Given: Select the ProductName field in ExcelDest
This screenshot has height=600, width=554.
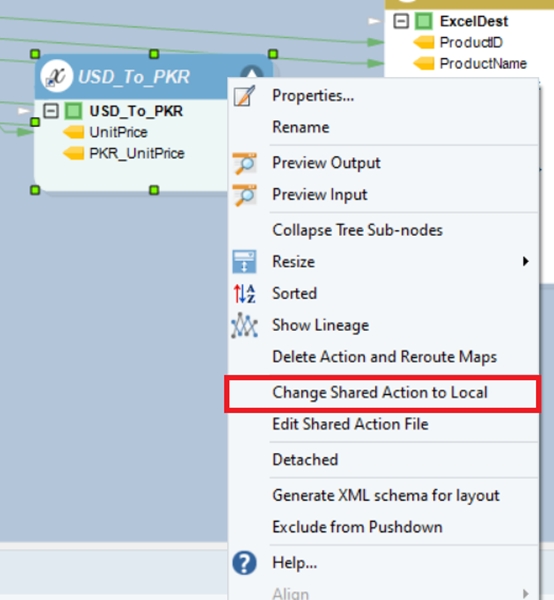Looking at the screenshot, I should click(x=483, y=64).
